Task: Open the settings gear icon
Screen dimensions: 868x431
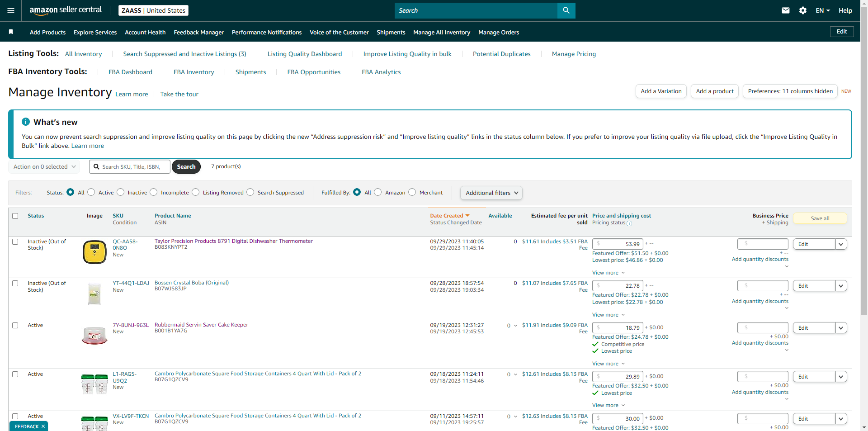Action: (803, 10)
